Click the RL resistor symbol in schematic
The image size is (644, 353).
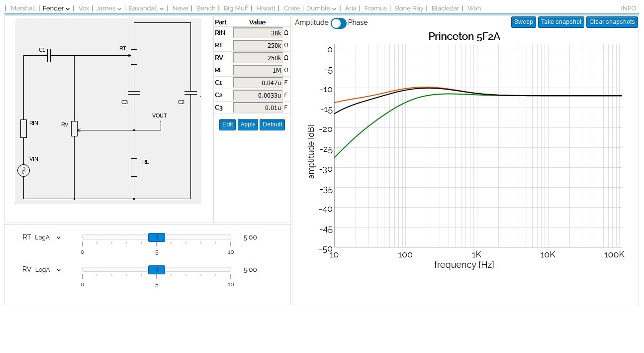pyautogui.click(x=134, y=167)
